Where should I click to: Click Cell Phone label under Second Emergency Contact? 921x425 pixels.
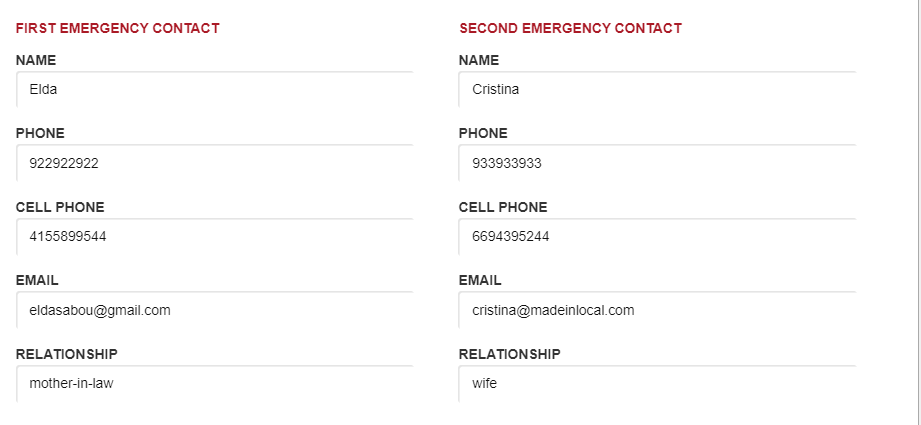[503, 207]
